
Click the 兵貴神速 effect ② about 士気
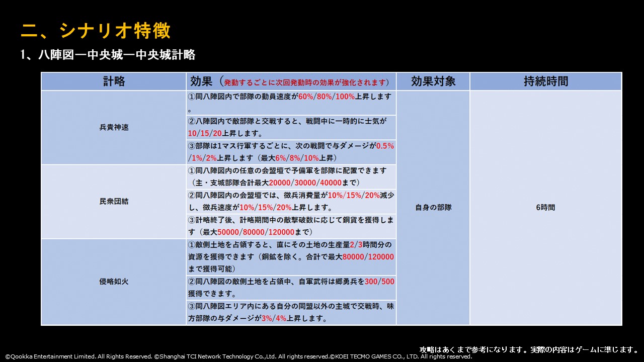point(291,128)
